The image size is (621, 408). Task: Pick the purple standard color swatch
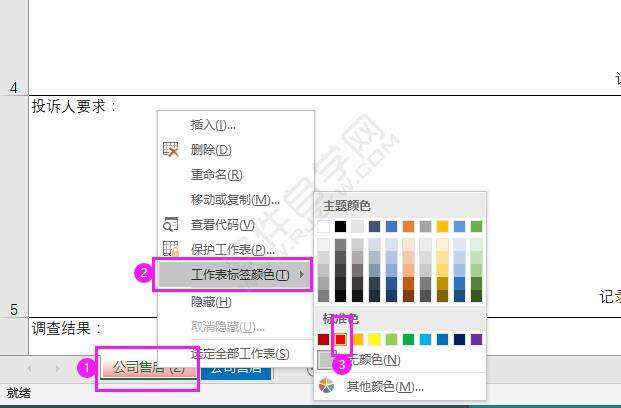pyautogui.click(x=476, y=339)
